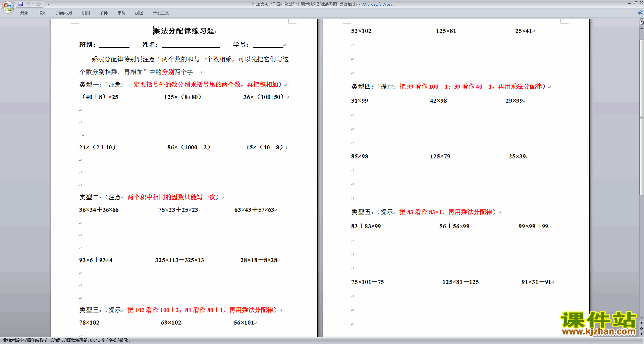The height and width of the screenshot is (344, 644).
Task: Click the problem 69×102
Action: pyautogui.click(x=171, y=323)
